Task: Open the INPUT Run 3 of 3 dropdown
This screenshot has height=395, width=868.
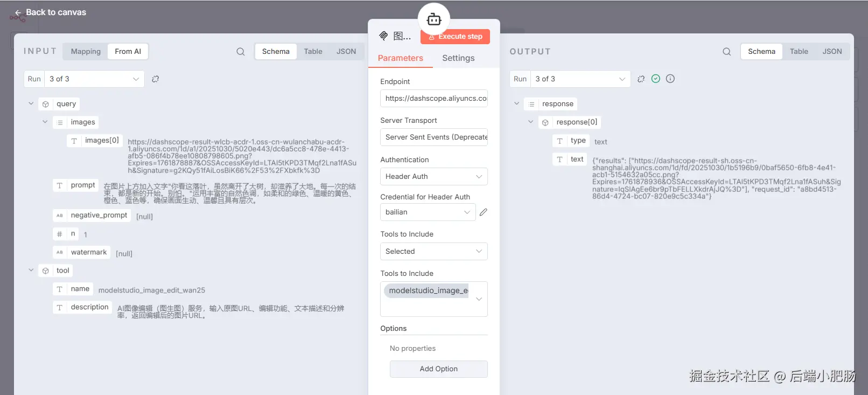Action: tap(95, 79)
